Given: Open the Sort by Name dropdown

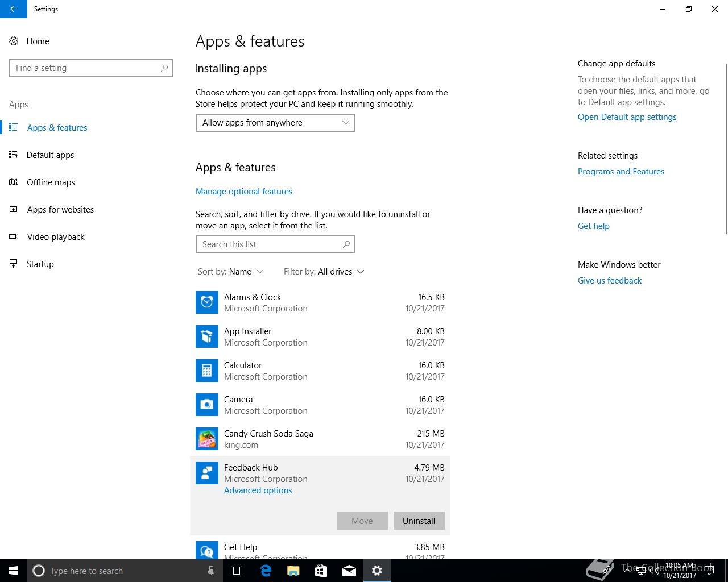Looking at the screenshot, I should coord(230,272).
